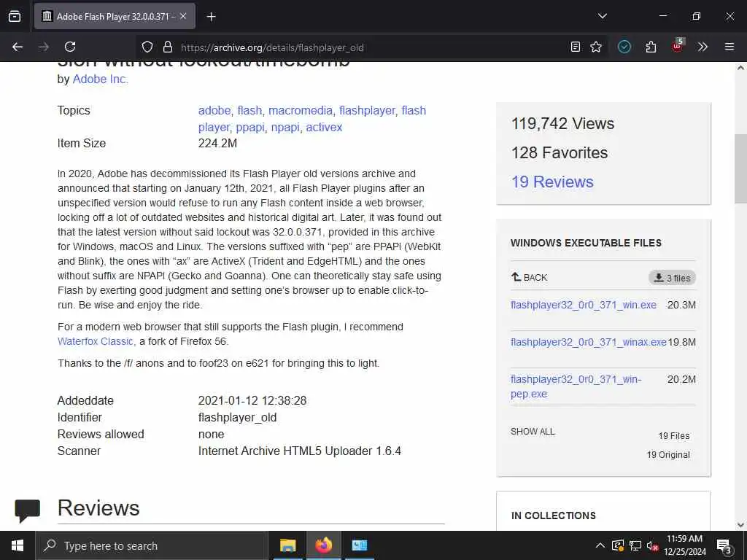
Task: Download flashplayer32_0r0_371_winax.exe
Action: coord(588,342)
